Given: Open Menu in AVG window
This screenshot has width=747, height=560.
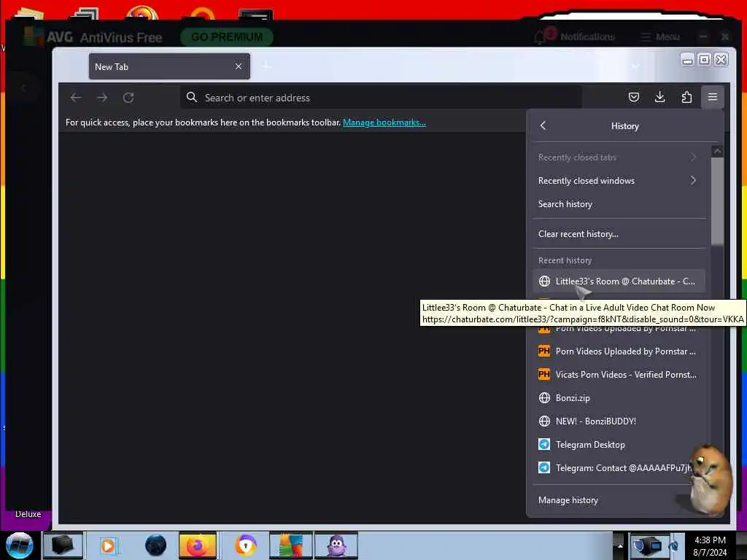Looking at the screenshot, I should pos(667,36).
